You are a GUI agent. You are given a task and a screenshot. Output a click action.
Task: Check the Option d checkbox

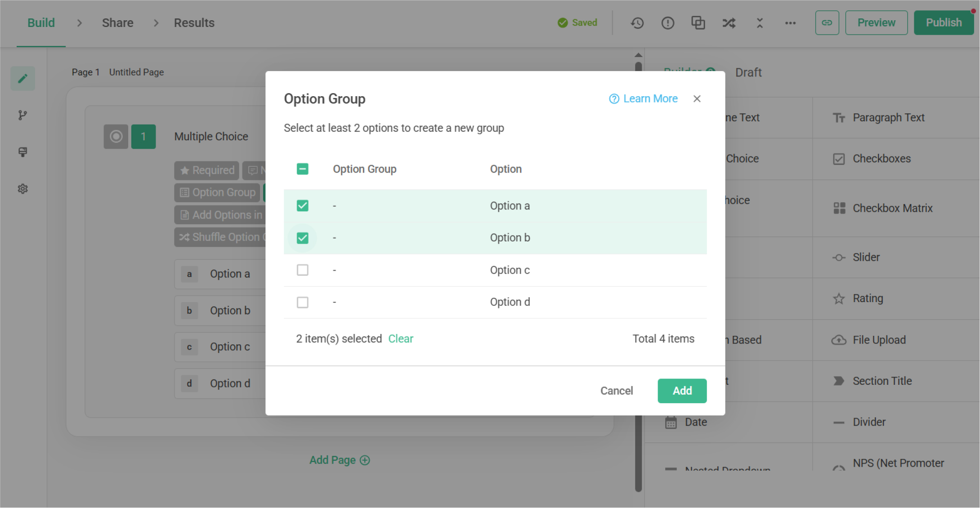point(303,302)
